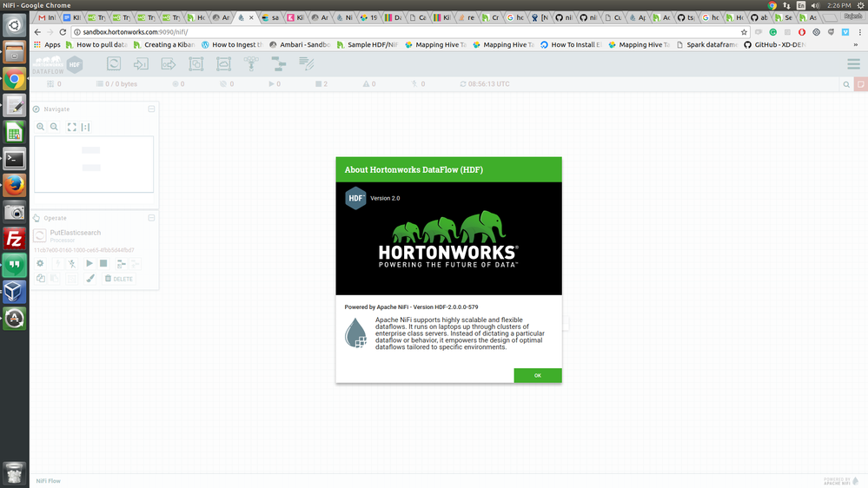Switch to the tab labeled sa
The height and width of the screenshot is (488, 868).
(270, 17)
